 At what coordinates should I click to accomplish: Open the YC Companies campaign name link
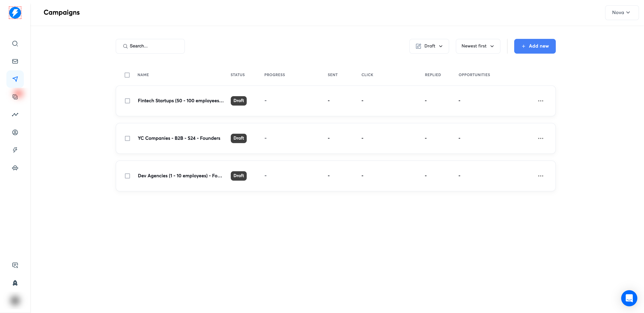(179, 138)
